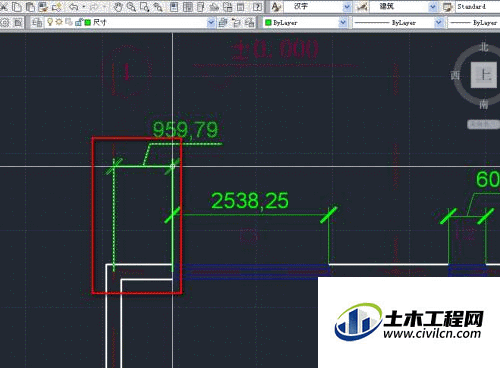
Task: Click the Paste clipboard icon
Action: (30, 6)
